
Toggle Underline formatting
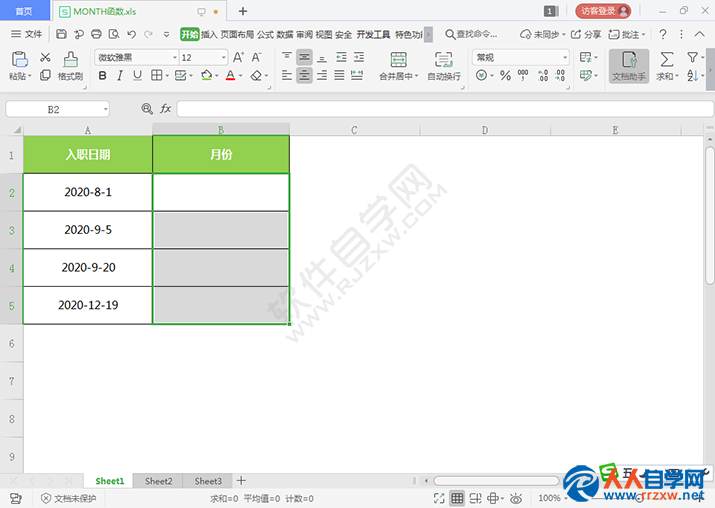pos(137,75)
